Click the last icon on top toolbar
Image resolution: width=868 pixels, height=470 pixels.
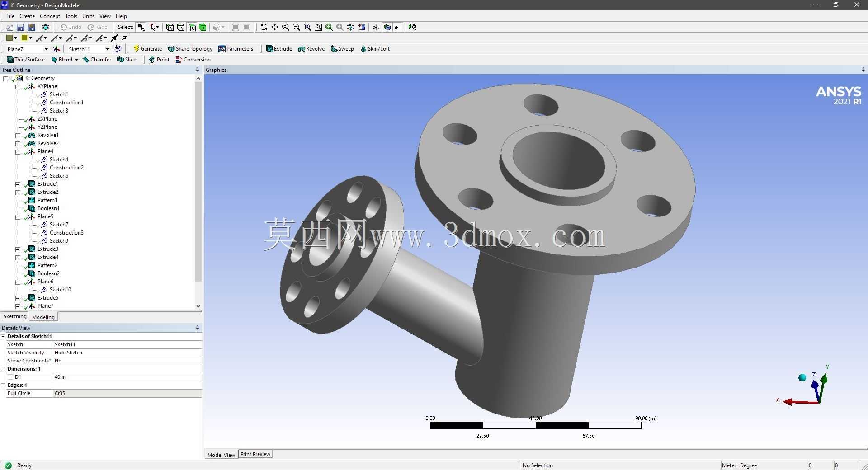click(x=412, y=27)
